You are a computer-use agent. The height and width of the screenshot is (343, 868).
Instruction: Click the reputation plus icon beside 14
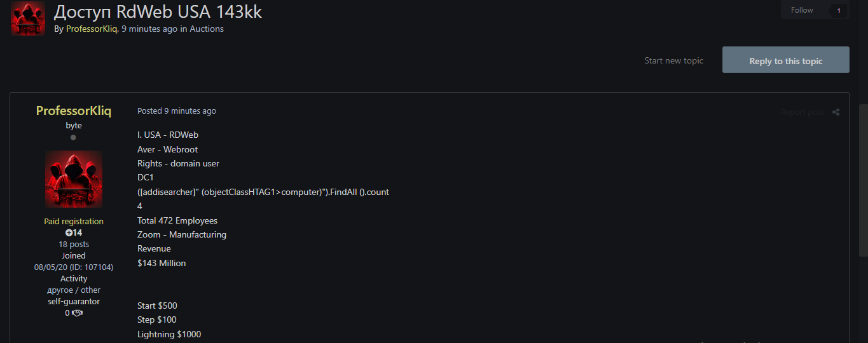tap(69, 233)
